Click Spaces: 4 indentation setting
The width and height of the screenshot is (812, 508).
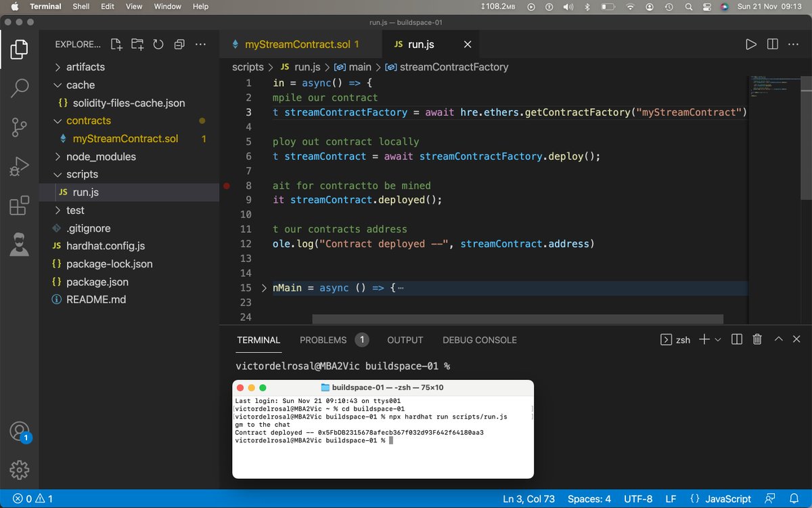589,499
